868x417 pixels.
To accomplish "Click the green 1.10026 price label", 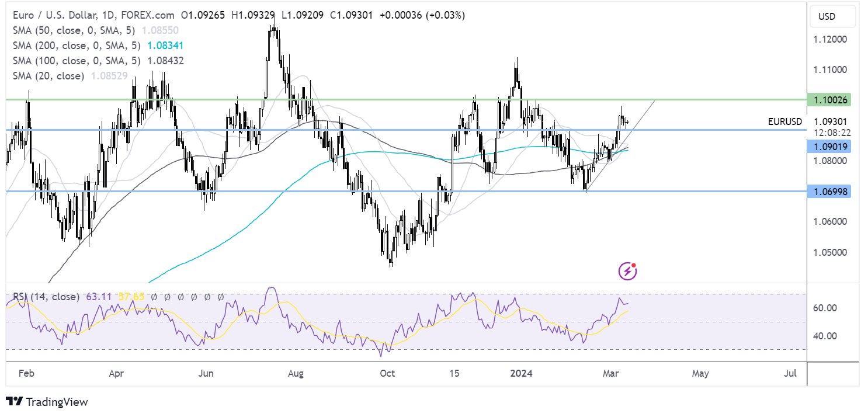I will pyautogui.click(x=828, y=100).
